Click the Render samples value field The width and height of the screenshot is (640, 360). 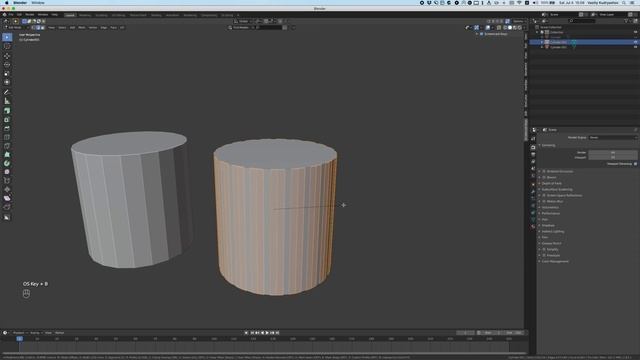pos(612,153)
